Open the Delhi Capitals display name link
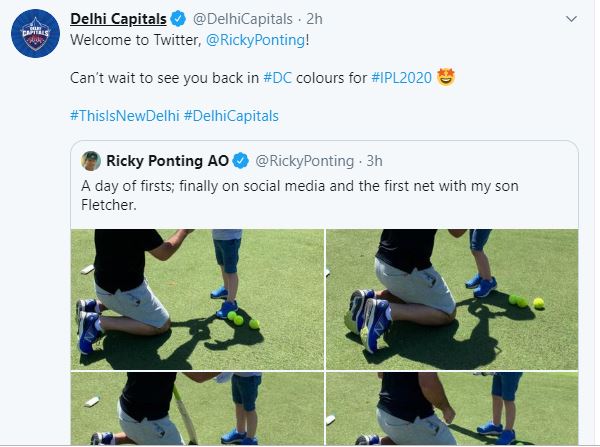This screenshot has width=600, height=447. 115,18
